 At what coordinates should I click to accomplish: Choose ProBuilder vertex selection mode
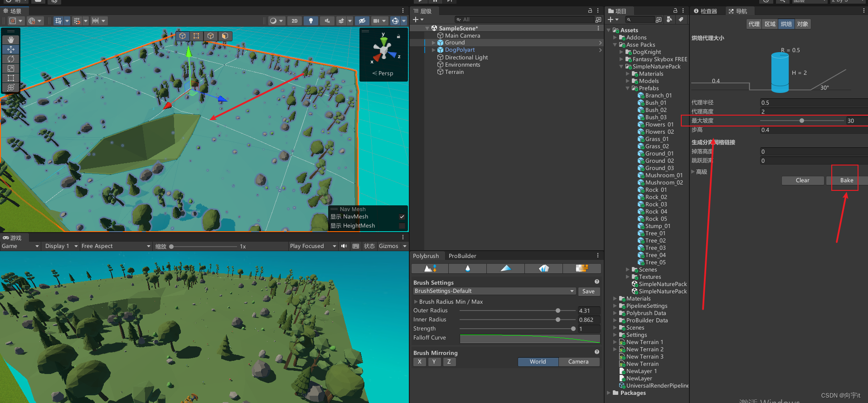196,36
